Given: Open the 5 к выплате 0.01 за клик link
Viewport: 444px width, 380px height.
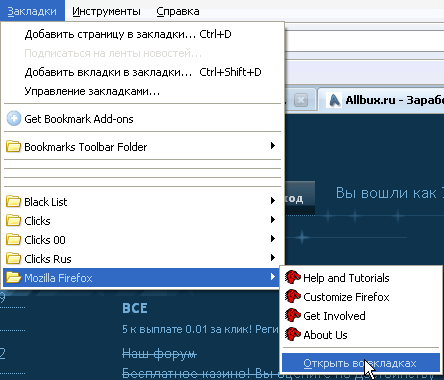Looking at the screenshot, I should [x=200, y=329].
